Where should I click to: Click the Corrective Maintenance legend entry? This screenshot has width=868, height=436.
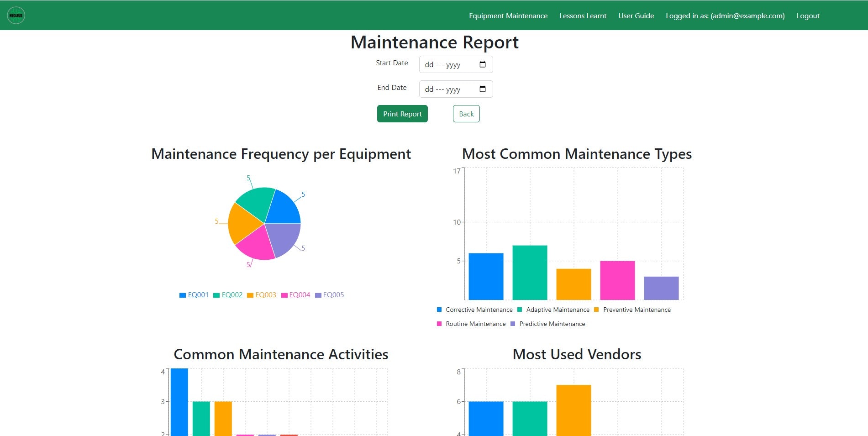[475, 310]
